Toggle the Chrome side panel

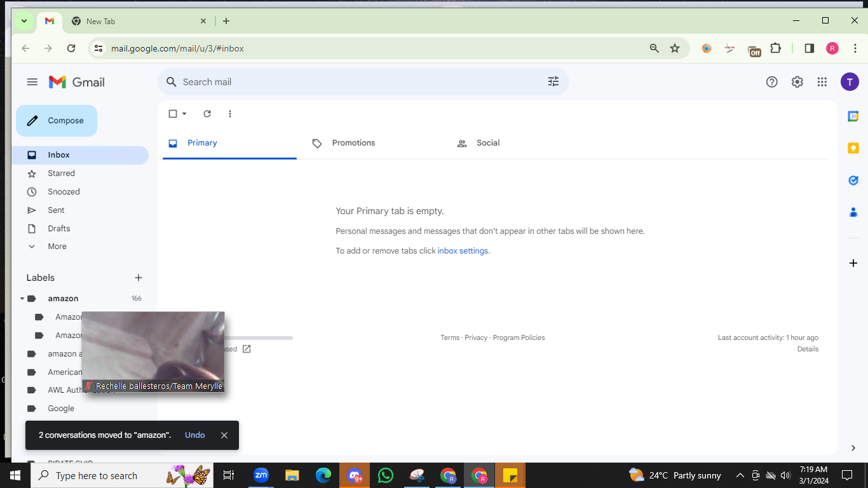[x=810, y=48]
